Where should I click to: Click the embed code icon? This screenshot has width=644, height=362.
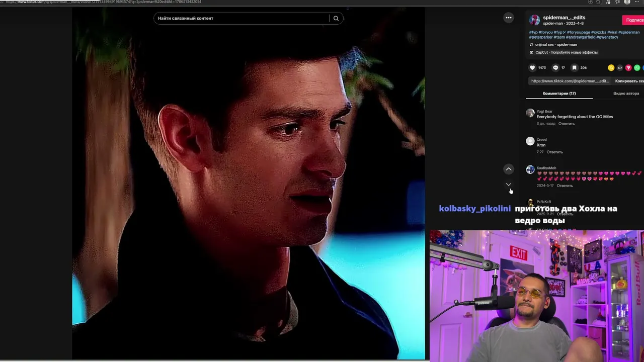pyautogui.click(x=620, y=68)
